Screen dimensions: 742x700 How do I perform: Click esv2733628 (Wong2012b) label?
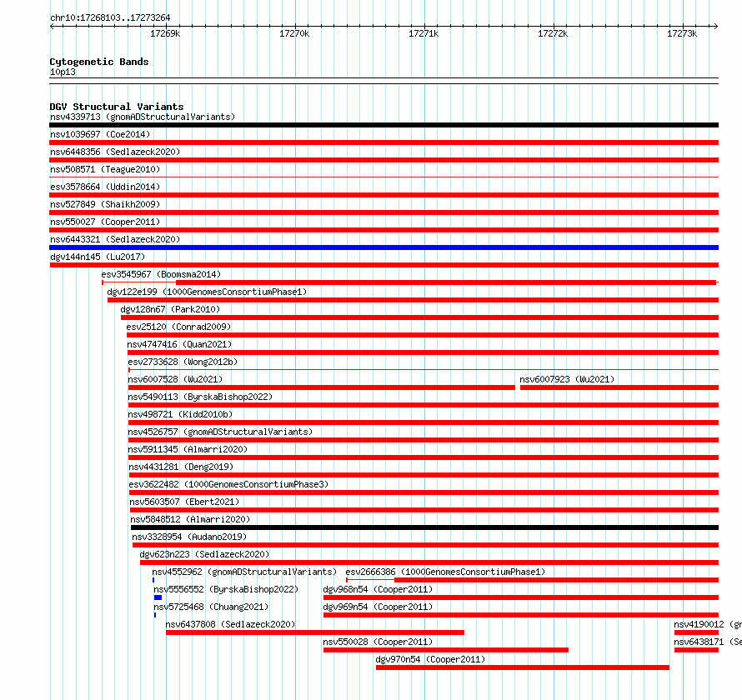183,362
